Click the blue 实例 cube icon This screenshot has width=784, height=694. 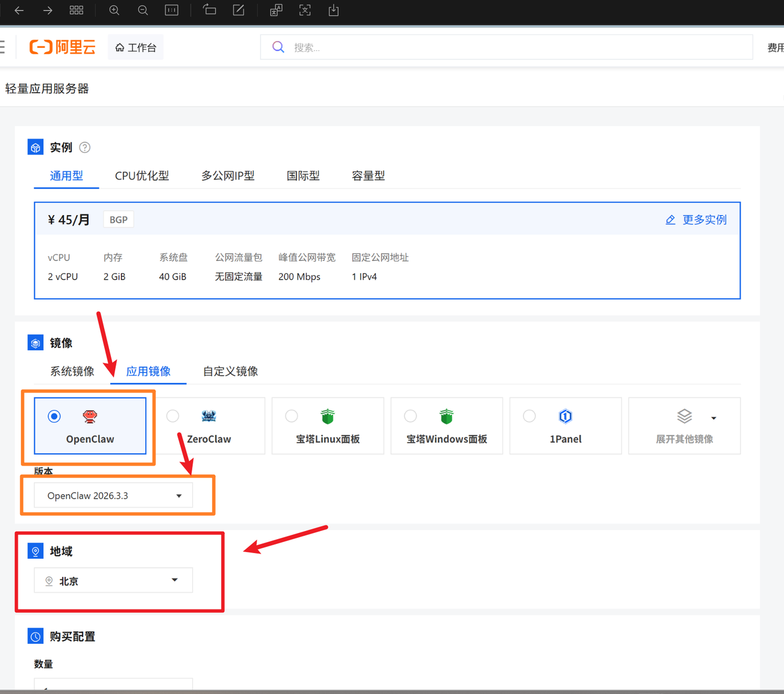tap(36, 148)
